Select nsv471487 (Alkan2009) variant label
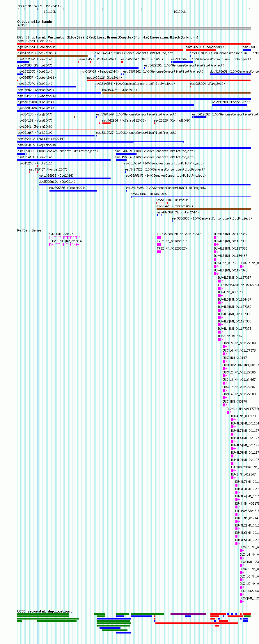 tap(149, 194)
